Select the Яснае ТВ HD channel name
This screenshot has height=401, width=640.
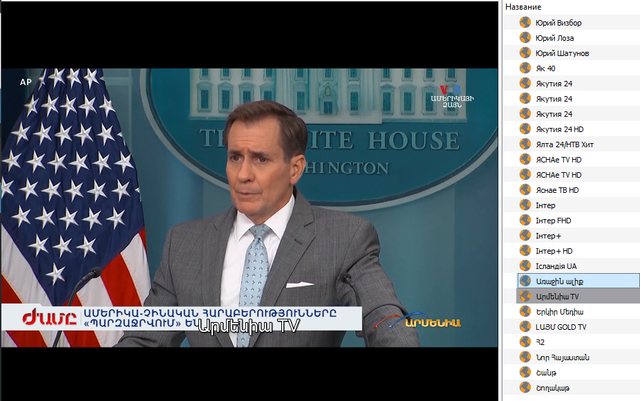click(x=557, y=190)
